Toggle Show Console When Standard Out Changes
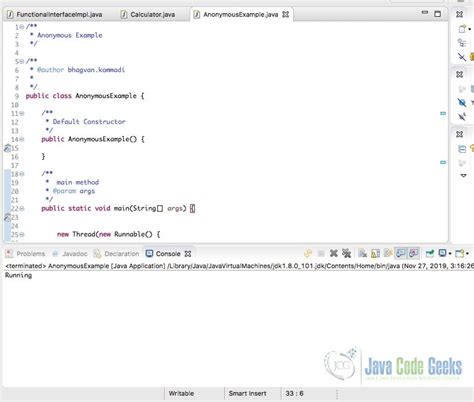Image resolution: width=474 pixels, height=402 pixels. (x=401, y=253)
